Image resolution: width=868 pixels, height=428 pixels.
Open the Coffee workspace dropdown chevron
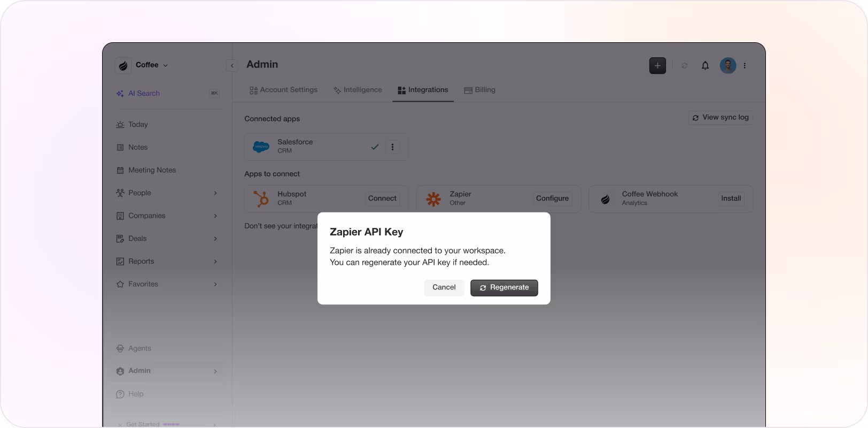tap(166, 65)
